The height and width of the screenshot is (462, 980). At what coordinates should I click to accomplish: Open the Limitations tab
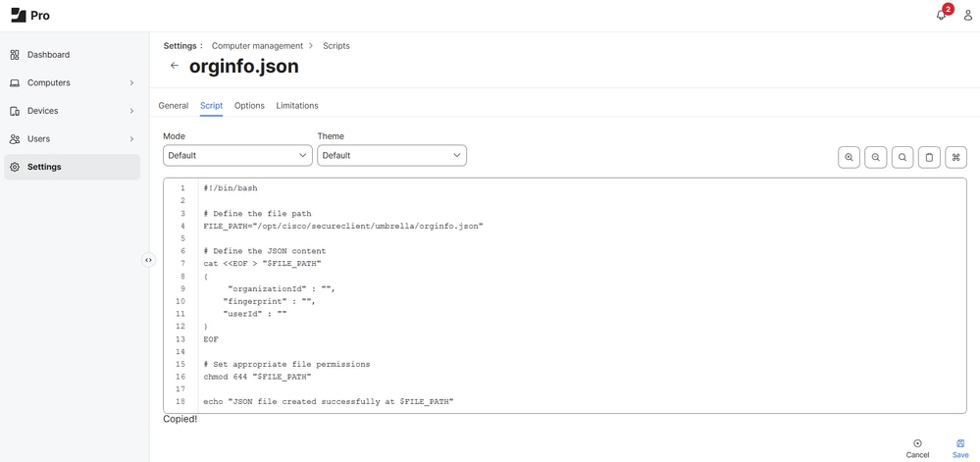[297, 105]
